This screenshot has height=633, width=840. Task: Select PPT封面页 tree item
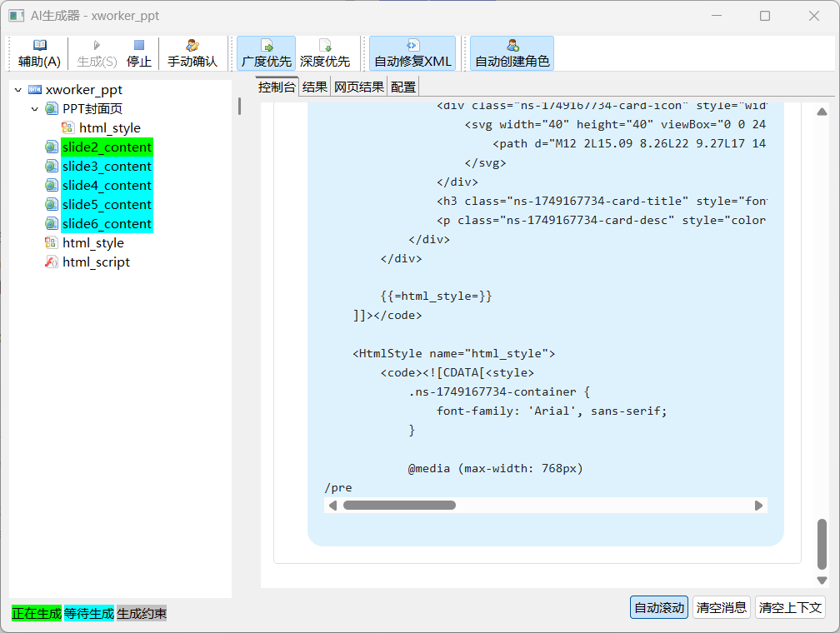click(92, 109)
